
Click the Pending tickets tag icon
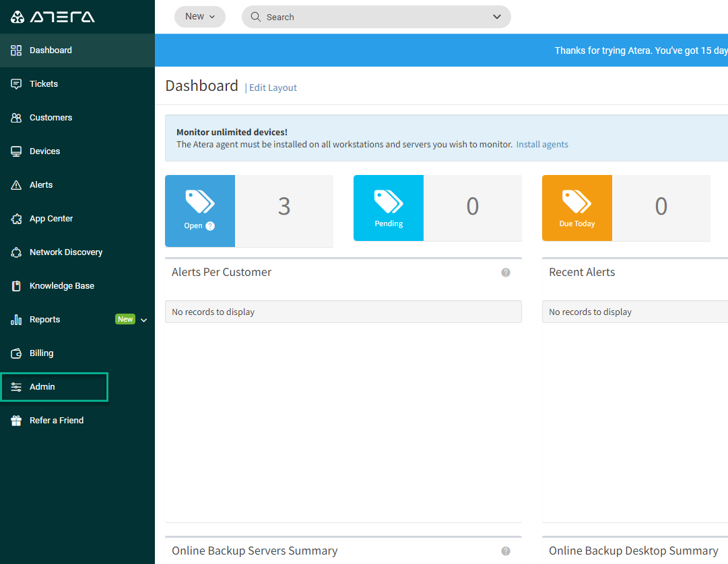coord(389,202)
